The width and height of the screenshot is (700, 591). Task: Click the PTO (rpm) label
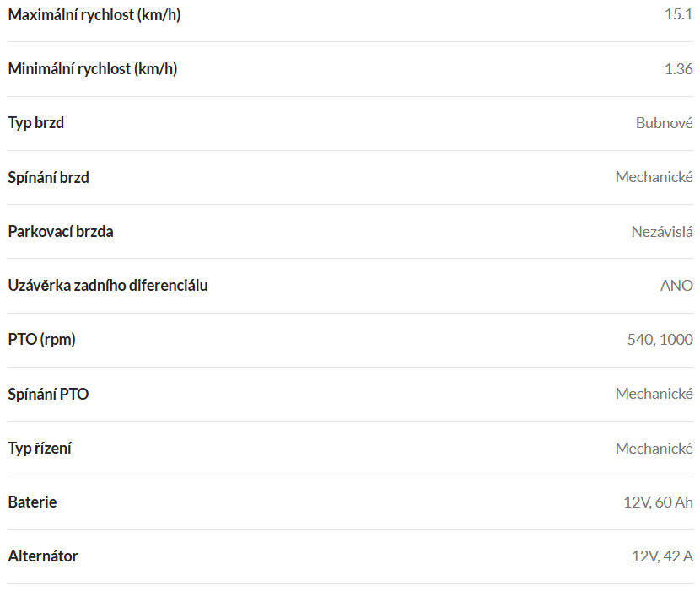(x=41, y=340)
